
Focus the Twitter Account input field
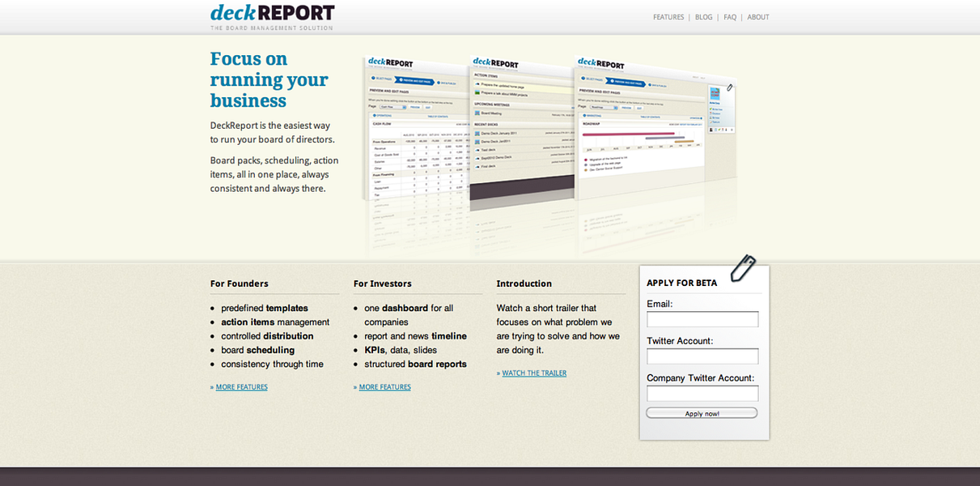point(702,356)
